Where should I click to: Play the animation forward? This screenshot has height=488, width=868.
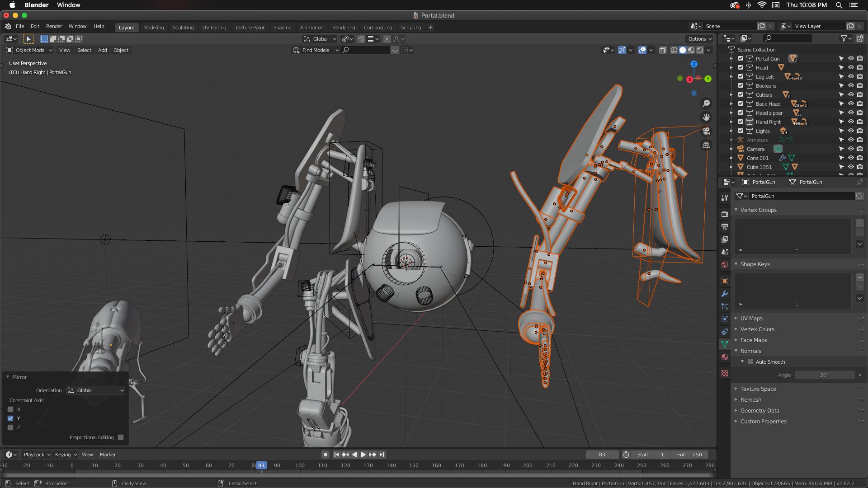pos(363,455)
